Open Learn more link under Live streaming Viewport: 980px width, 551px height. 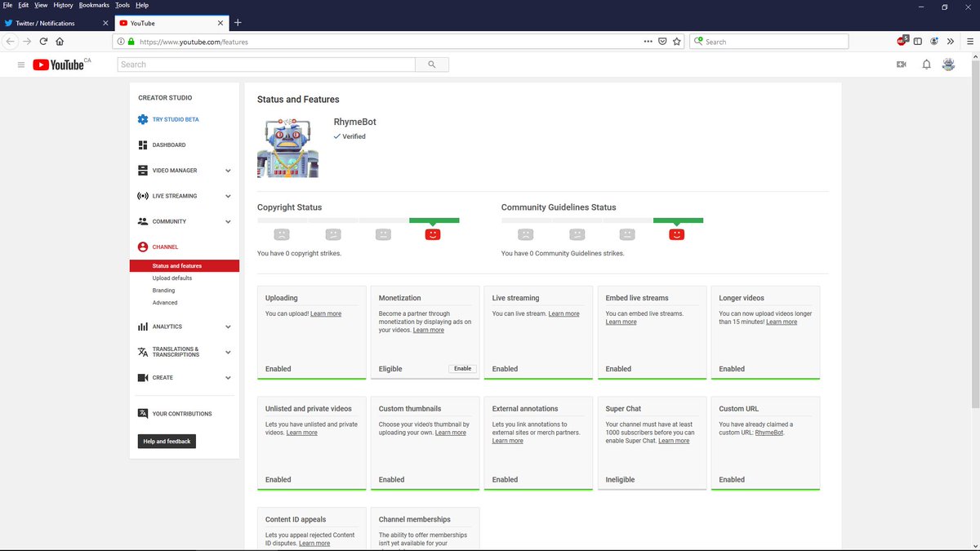564,313
